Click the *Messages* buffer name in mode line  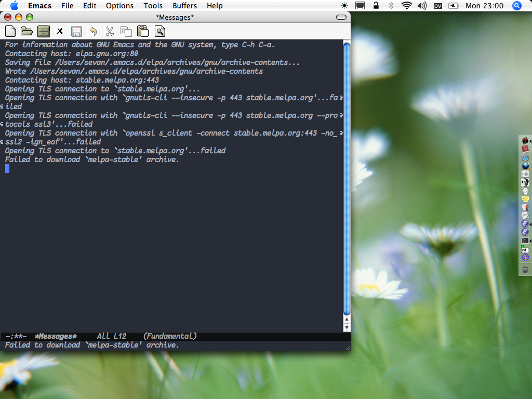[56, 336]
